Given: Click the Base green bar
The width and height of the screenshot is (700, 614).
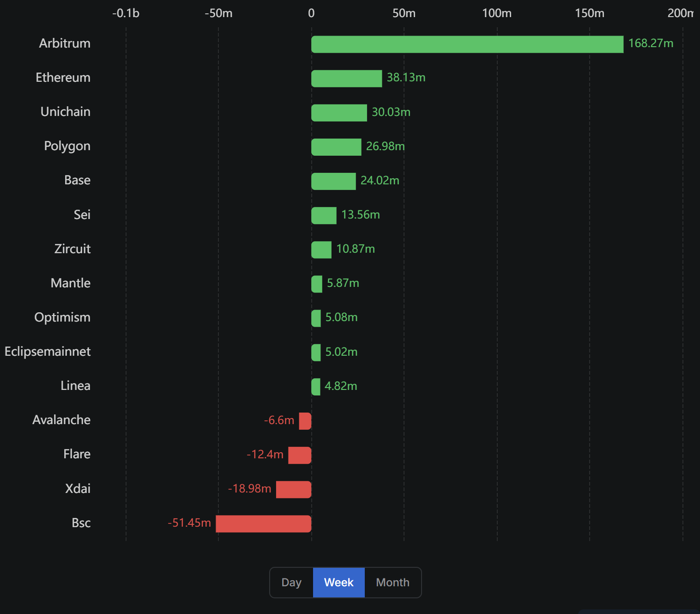Looking at the screenshot, I should click(333, 181).
